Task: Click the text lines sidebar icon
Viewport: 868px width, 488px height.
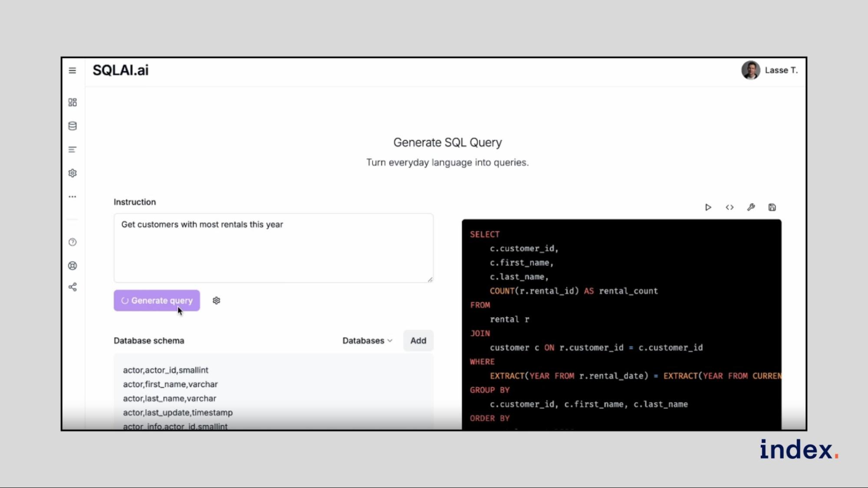Action: coord(73,150)
